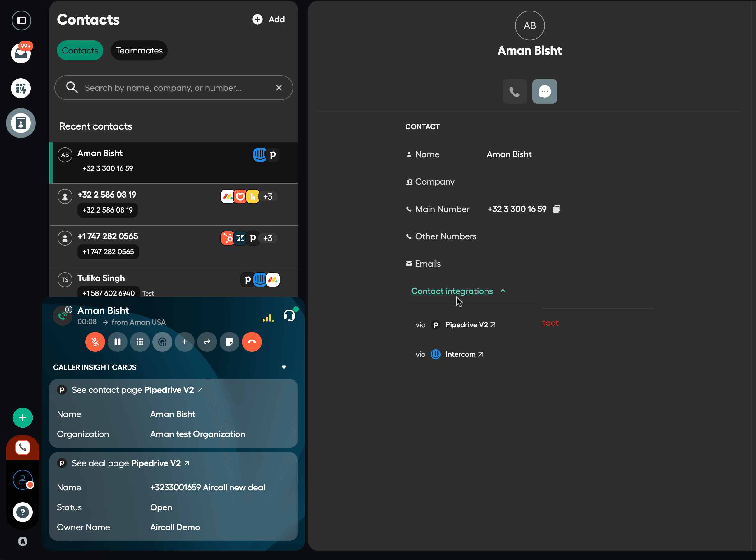
Task: Send a message to Aman Bisht
Action: tap(544, 92)
